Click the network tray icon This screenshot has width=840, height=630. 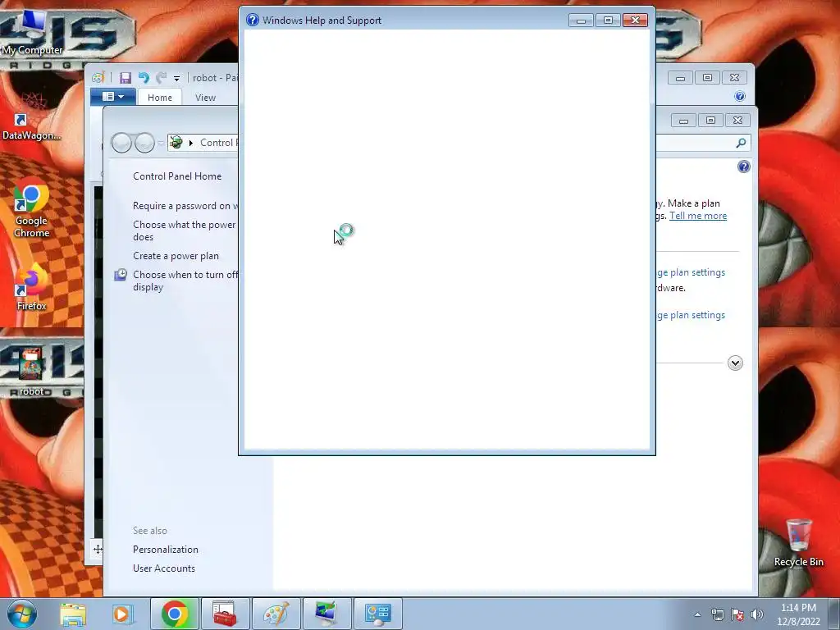point(717,614)
